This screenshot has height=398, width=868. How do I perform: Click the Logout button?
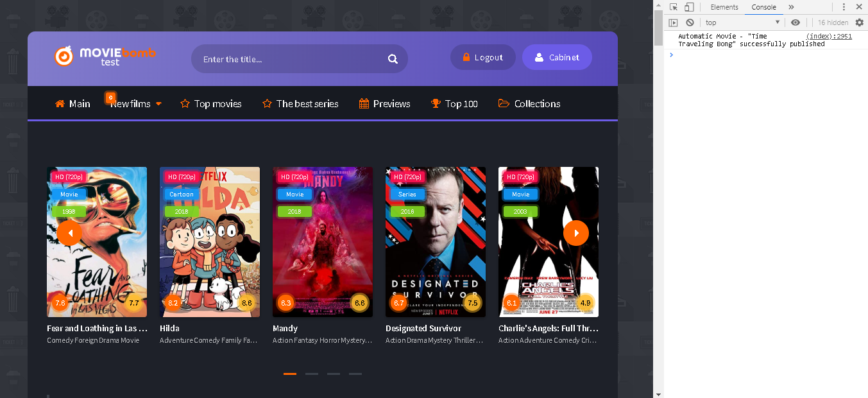pos(483,57)
